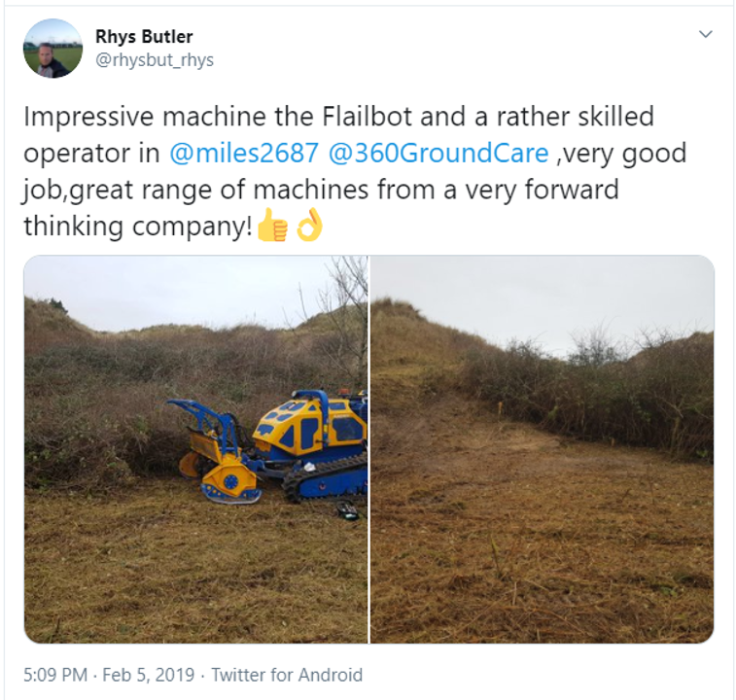
Task: Click the Feb 5, 2019 date
Action: (149, 675)
